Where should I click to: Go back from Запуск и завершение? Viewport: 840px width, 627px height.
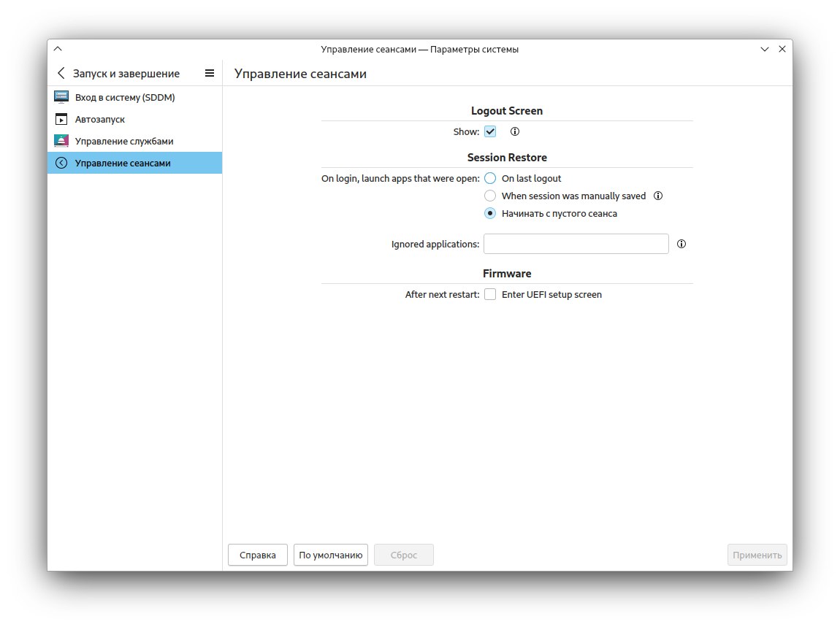point(61,73)
